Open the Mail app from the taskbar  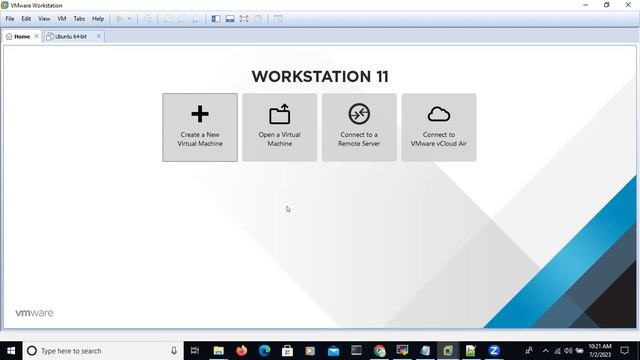[333, 351]
